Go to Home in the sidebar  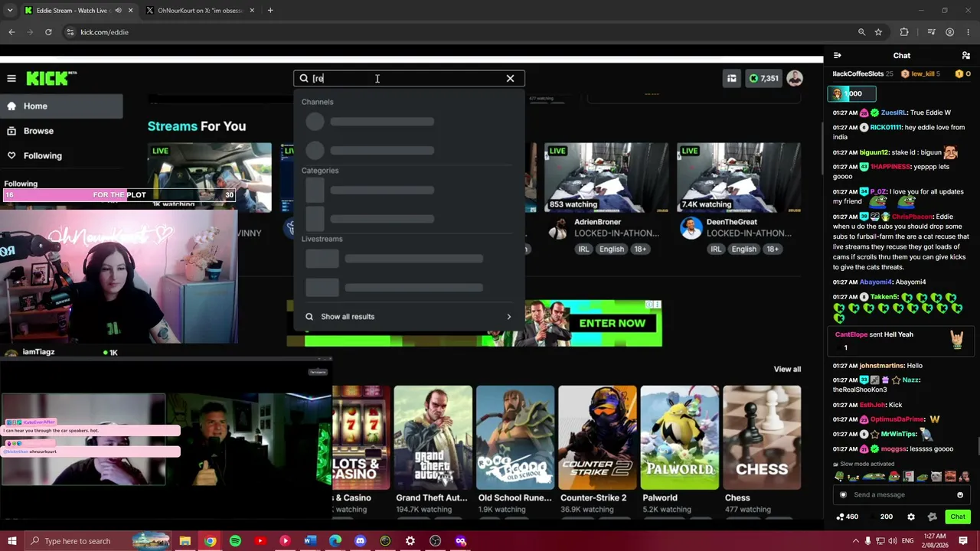coord(61,106)
